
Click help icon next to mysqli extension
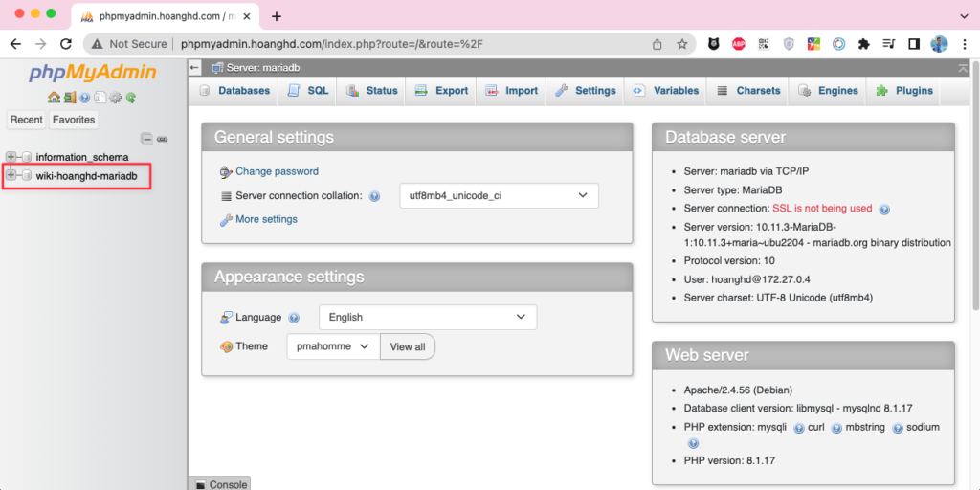click(x=799, y=428)
